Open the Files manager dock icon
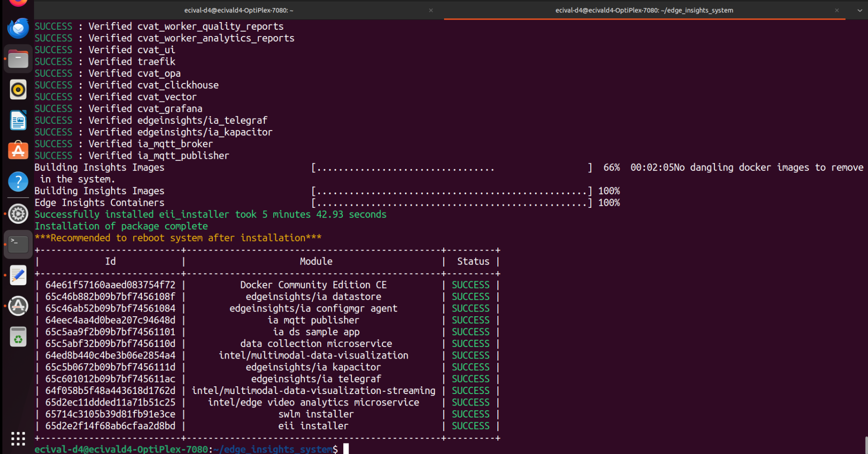This screenshot has height=454, width=868. [x=18, y=59]
